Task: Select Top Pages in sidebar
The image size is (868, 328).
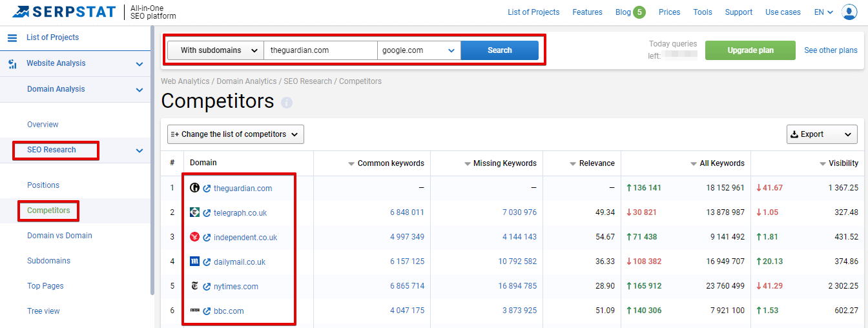Action: (45, 286)
